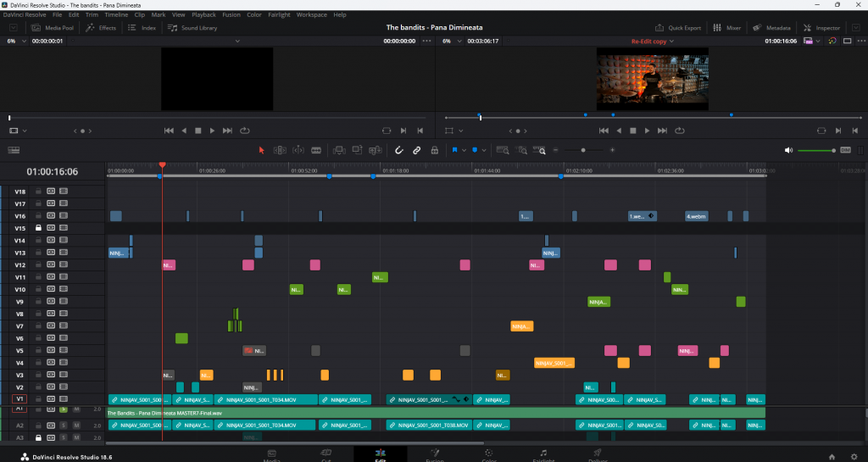The width and height of the screenshot is (868, 462).
Task: Open the Fairlight menu
Action: coord(278,14)
